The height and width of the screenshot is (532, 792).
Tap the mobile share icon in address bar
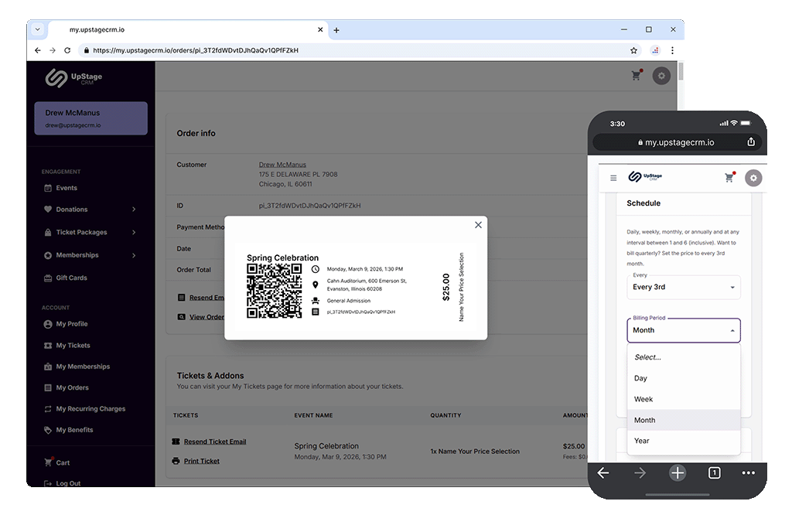[750, 142]
